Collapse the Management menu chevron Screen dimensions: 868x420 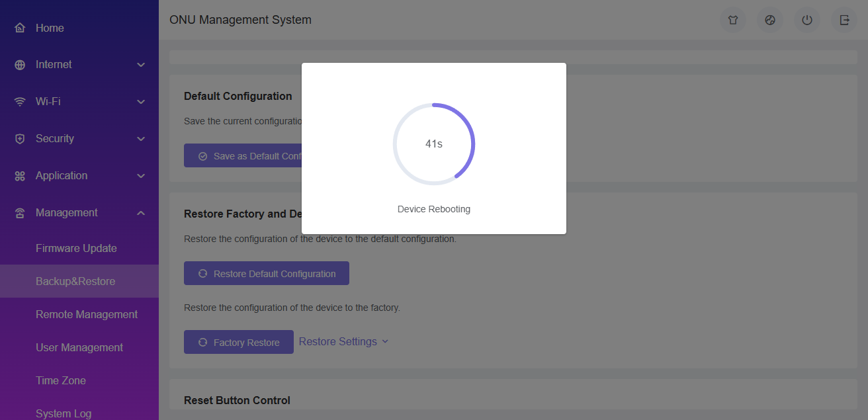pyautogui.click(x=140, y=213)
